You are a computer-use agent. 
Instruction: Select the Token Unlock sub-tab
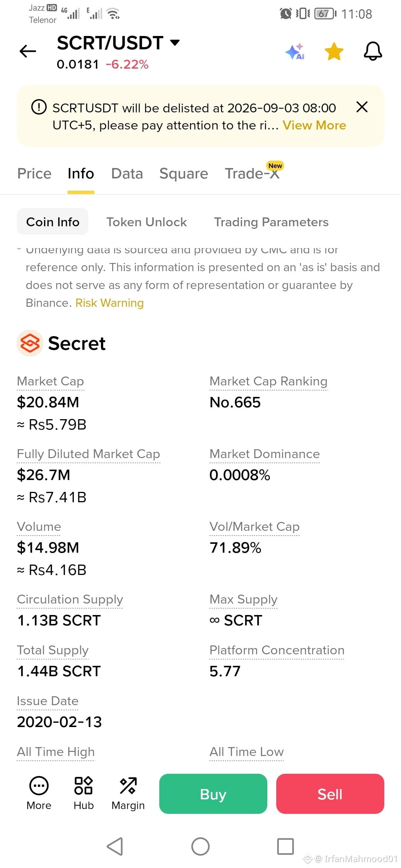point(147,222)
